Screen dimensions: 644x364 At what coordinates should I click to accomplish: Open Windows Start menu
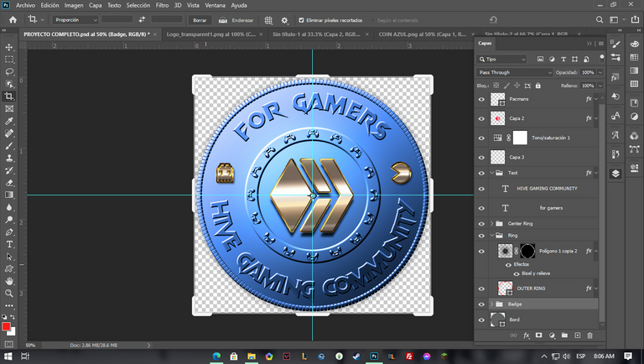pos(8,356)
